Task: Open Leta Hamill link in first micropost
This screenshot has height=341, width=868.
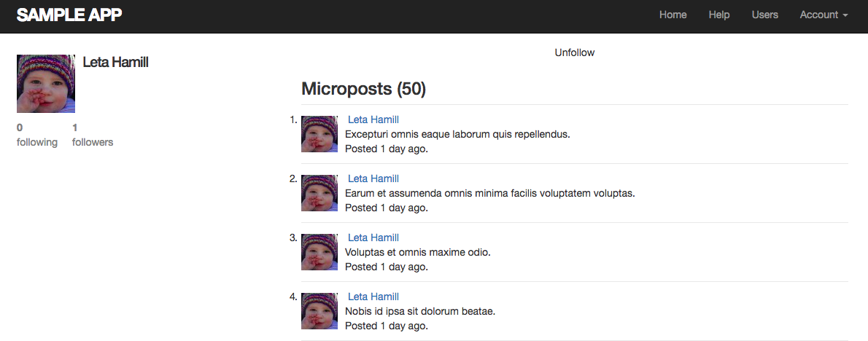Action: pos(373,119)
